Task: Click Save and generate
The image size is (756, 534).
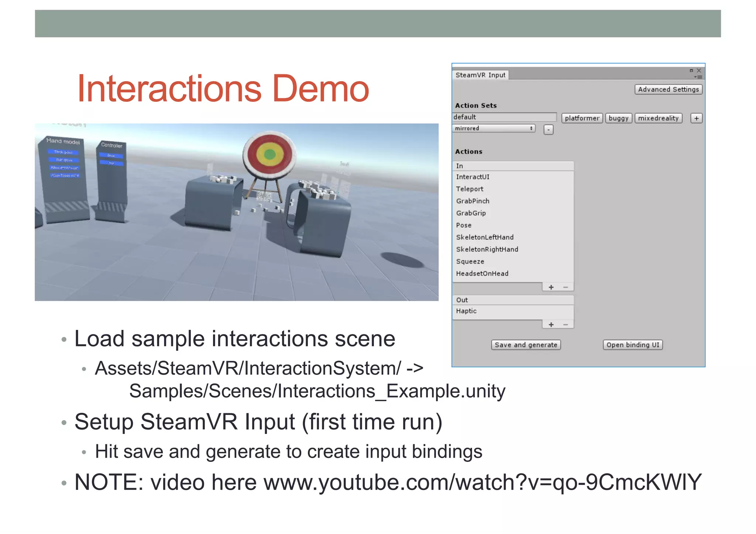Action: 526,345
